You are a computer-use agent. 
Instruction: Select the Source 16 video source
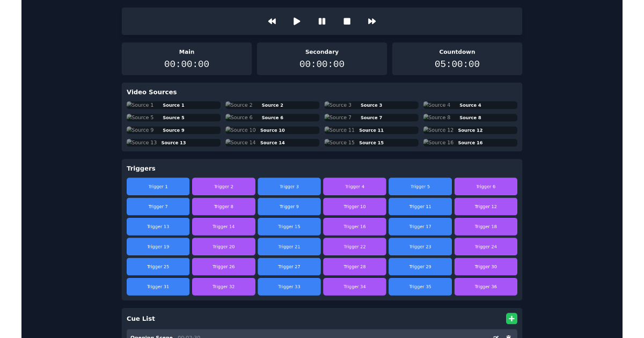470,142
